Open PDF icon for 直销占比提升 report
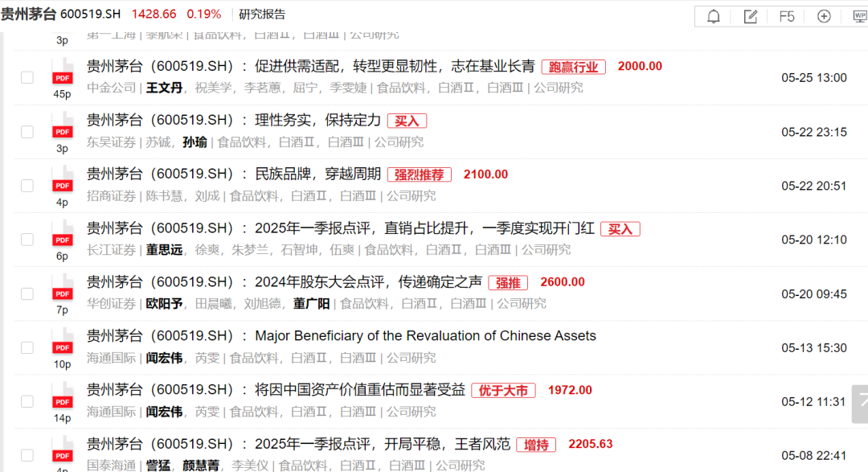The width and height of the screenshot is (868, 472). pyautogui.click(x=63, y=234)
